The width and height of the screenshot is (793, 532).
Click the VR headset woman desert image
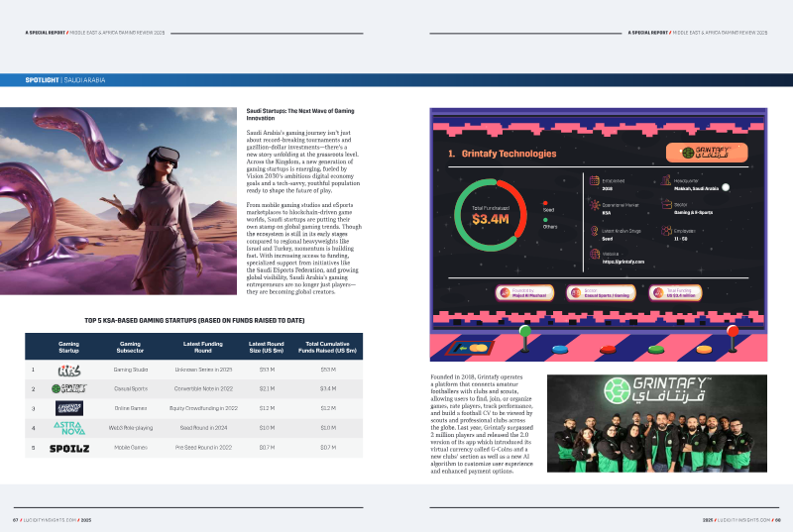pos(118,200)
